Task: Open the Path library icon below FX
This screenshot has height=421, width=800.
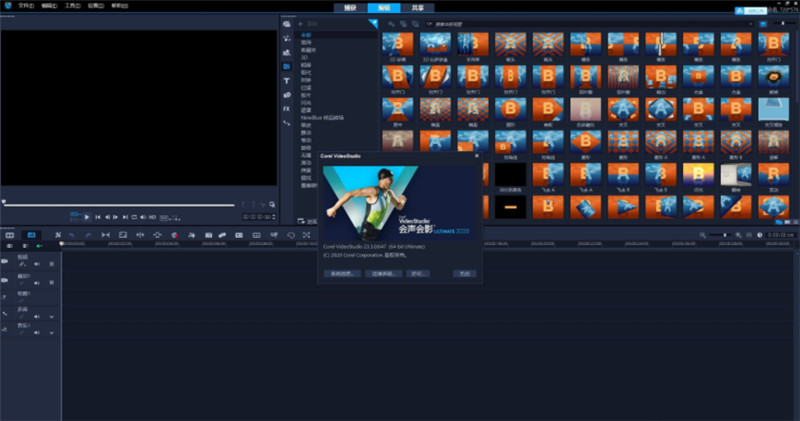Action: pyautogui.click(x=287, y=123)
